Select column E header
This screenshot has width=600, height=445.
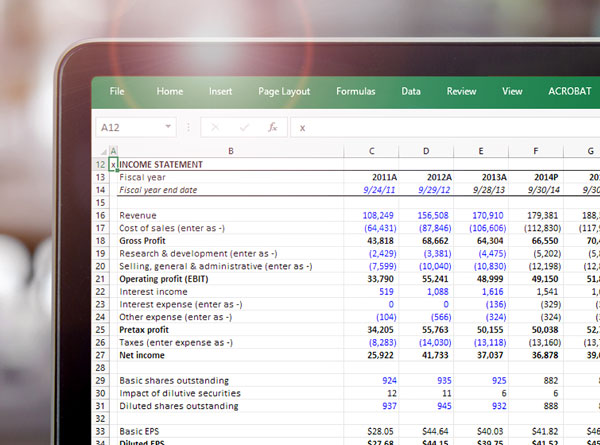pos(481,151)
